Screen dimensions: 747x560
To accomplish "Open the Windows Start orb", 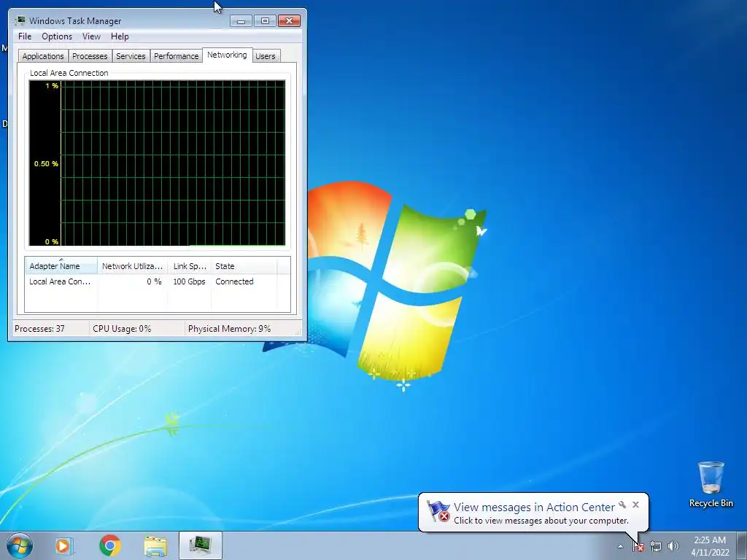I will (x=20, y=545).
